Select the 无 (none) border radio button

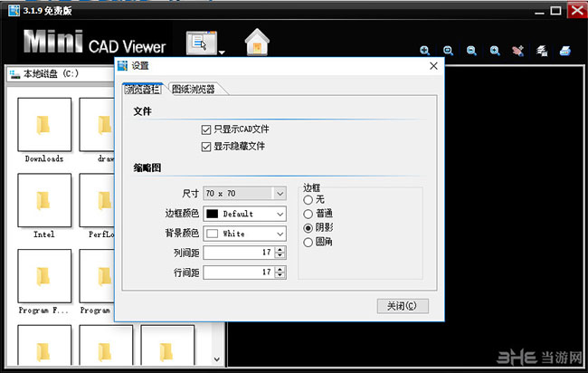coord(308,200)
